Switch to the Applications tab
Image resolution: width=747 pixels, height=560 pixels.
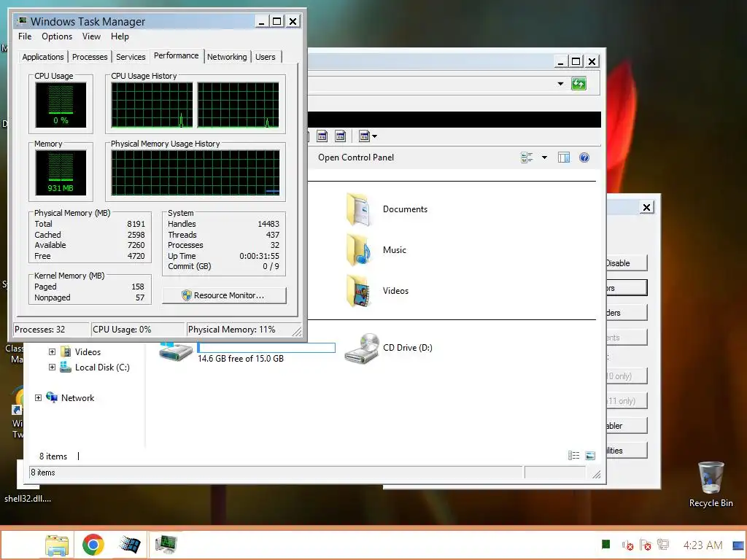43,57
